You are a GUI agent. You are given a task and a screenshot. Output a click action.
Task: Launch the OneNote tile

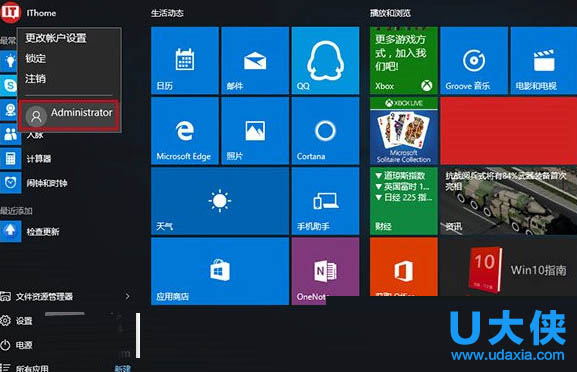(x=325, y=271)
